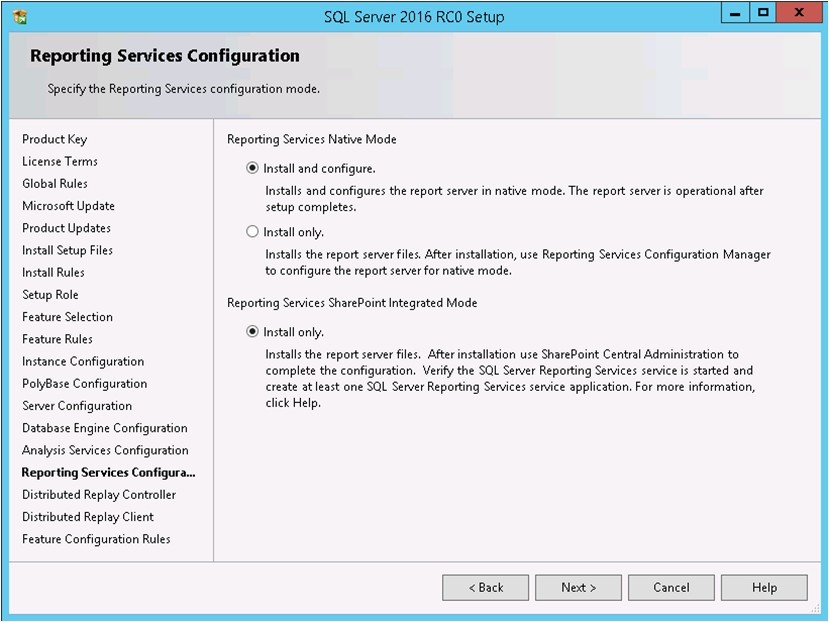Viewport: 829px width, 622px height.
Task: Select Feature Rules step
Action: (x=57, y=339)
